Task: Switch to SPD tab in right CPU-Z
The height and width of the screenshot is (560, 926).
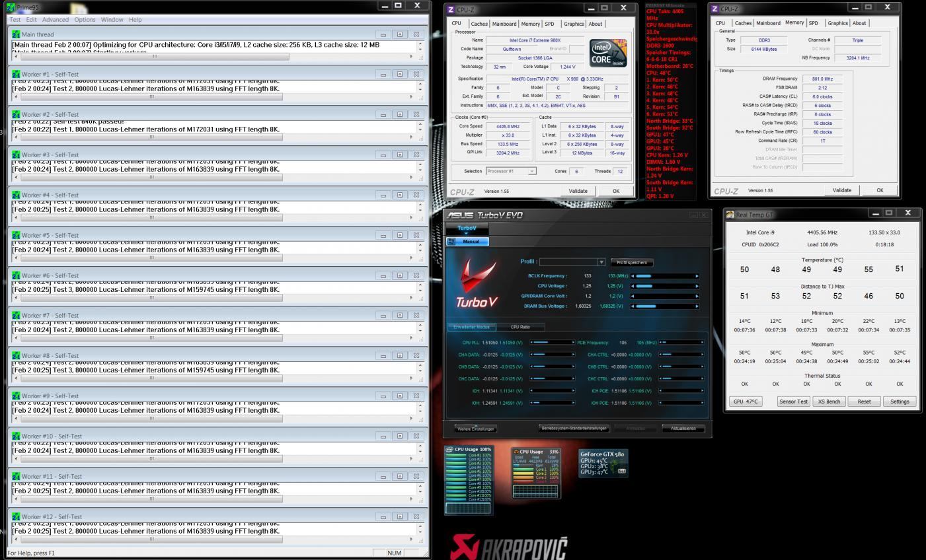Action: click(x=813, y=23)
